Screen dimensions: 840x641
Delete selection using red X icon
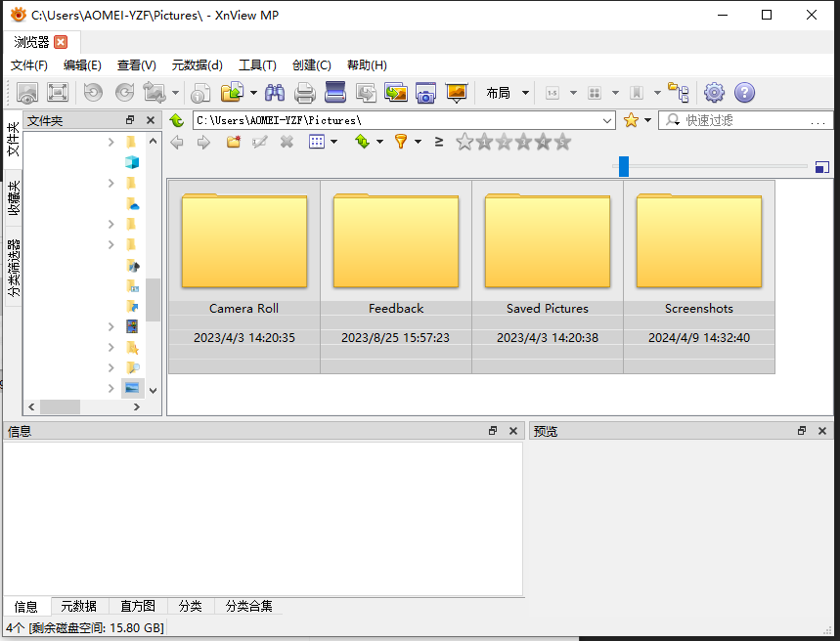287,142
